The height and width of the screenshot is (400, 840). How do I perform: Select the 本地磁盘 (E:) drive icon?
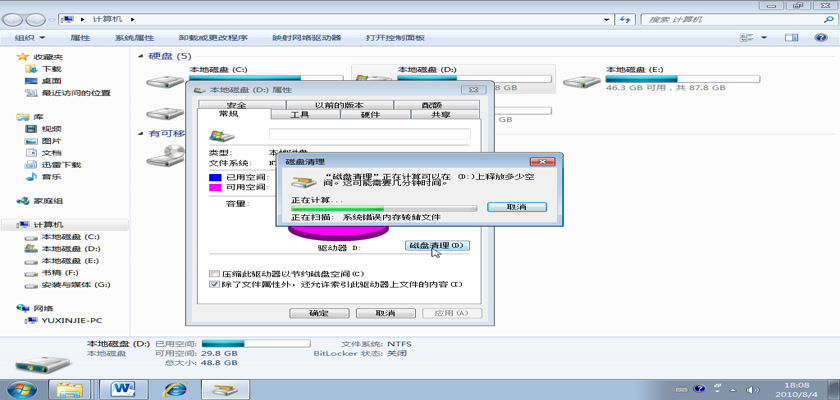click(x=578, y=82)
